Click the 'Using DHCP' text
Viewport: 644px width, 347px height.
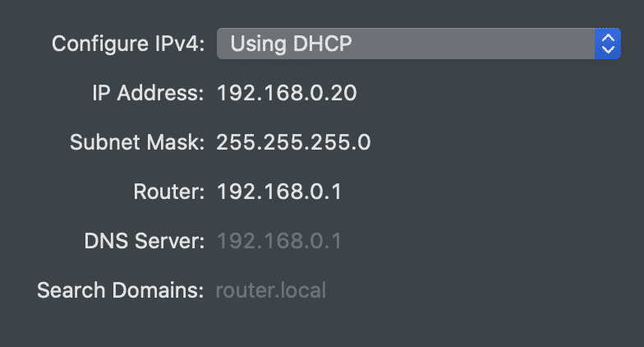[x=291, y=44]
